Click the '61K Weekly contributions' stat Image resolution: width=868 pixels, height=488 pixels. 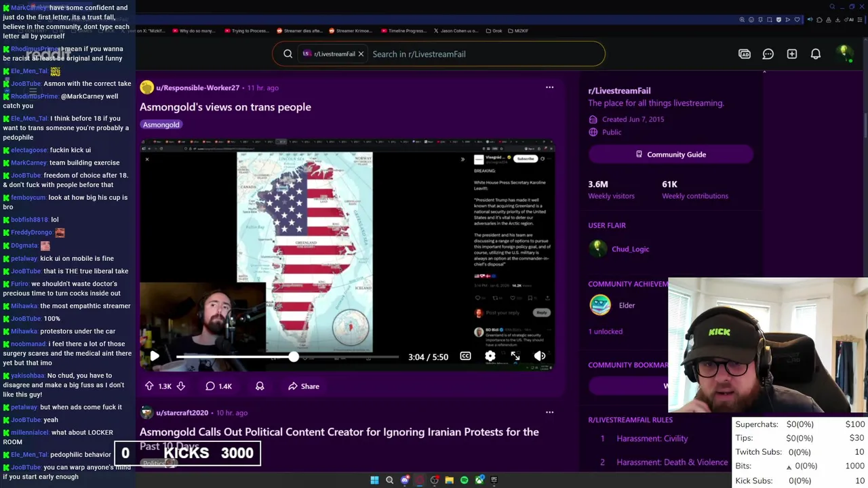pos(694,190)
